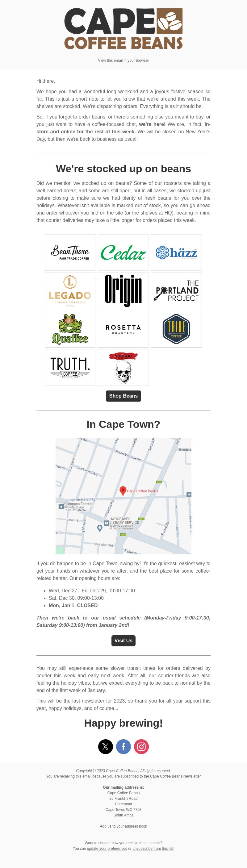Select the Legado Coffee Roasters logo

70,291
